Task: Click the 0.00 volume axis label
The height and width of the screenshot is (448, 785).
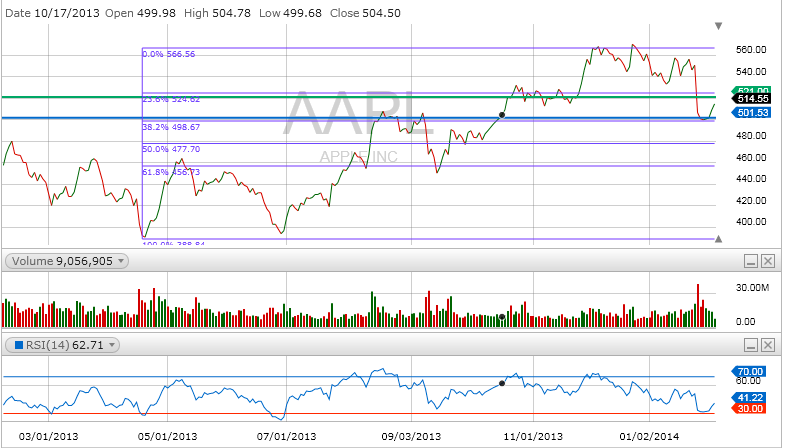Action: pyautogui.click(x=745, y=322)
